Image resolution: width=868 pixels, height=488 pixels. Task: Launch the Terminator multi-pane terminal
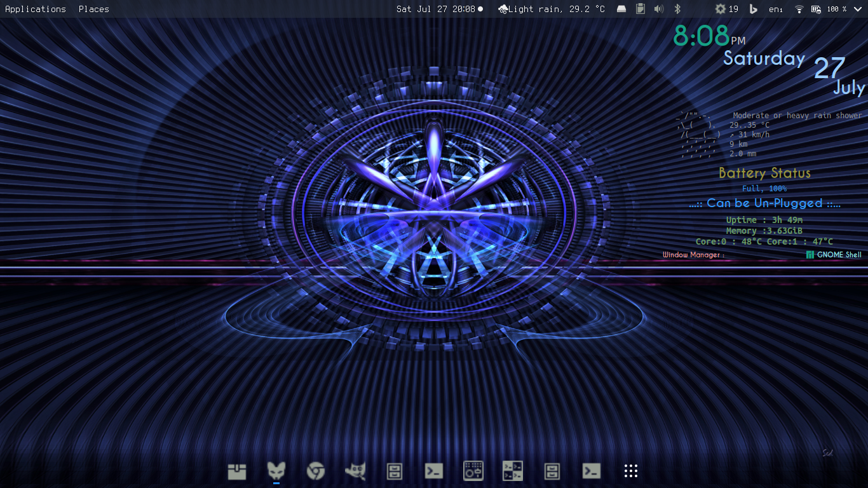tap(513, 471)
